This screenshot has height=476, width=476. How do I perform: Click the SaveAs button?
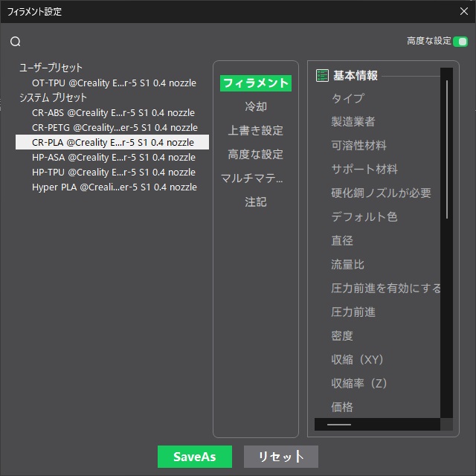tap(195, 457)
